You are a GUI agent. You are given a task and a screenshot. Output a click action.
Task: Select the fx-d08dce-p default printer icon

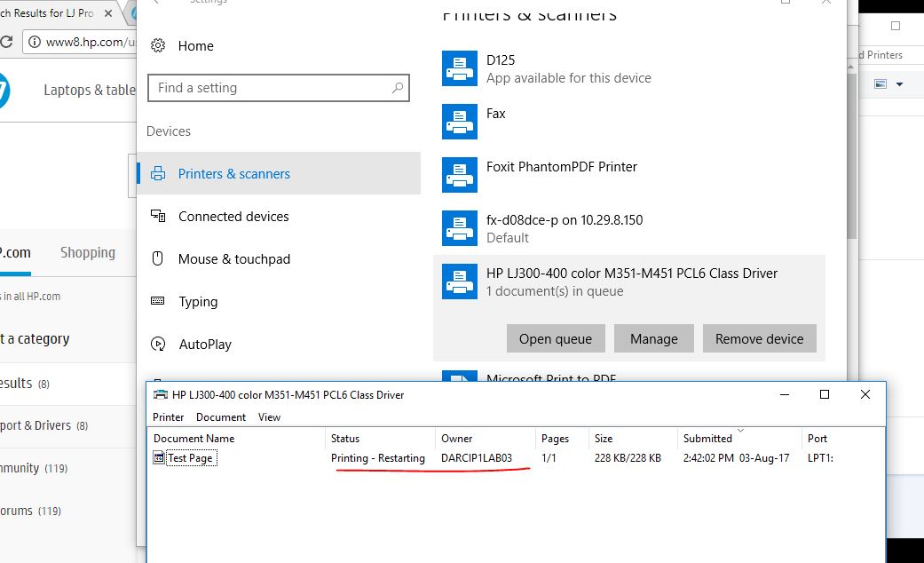[460, 228]
